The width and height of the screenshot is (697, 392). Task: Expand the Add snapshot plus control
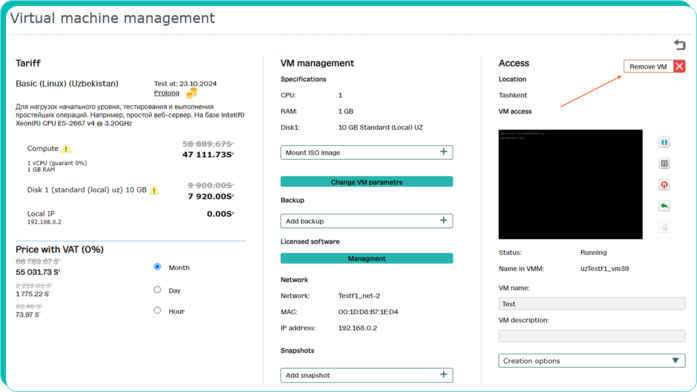pyautogui.click(x=443, y=375)
